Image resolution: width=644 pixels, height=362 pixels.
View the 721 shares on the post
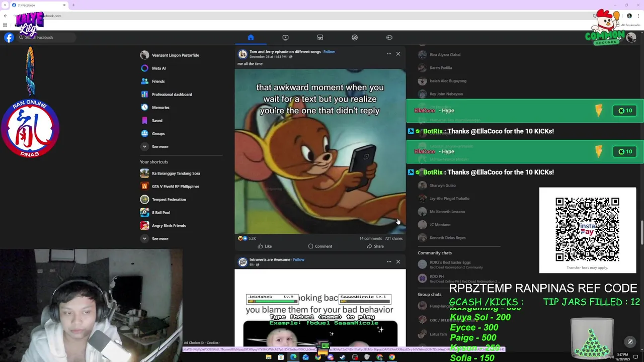[x=393, y=238]
